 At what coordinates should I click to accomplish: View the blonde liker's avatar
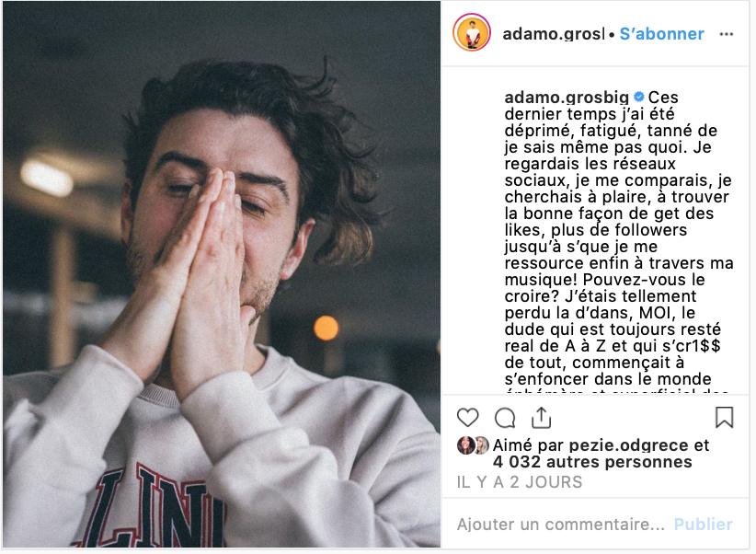click(x=481, y=445)
